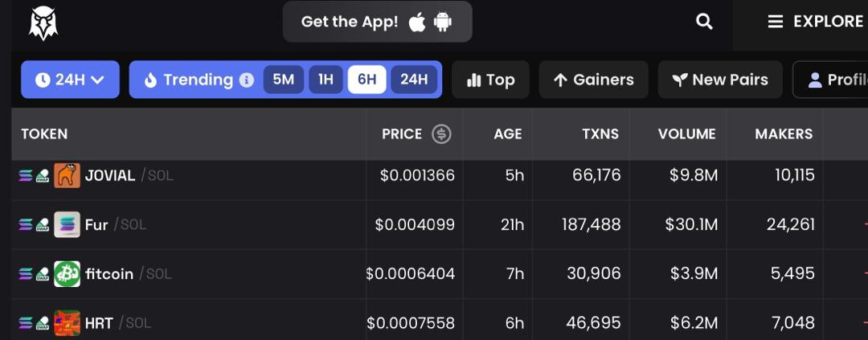Screen dimensions: 868x340
Task: Sort the table by AGE header
Action: tap(507, 134)
